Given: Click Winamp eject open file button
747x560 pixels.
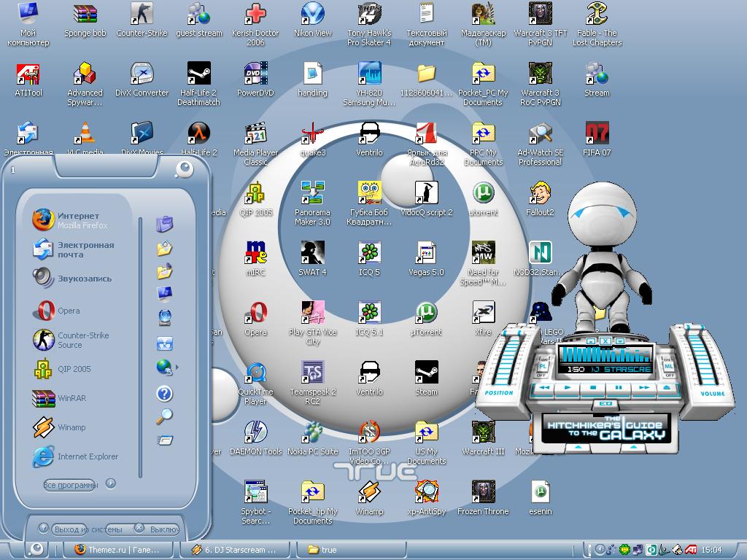Looking at the screenshot, I should pos(667,388).
